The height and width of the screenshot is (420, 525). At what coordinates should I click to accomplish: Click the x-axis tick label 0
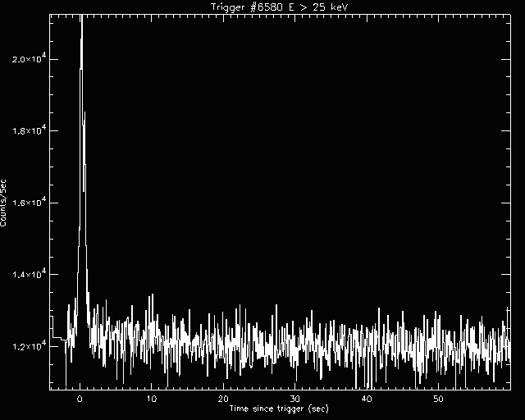[80, 399]
